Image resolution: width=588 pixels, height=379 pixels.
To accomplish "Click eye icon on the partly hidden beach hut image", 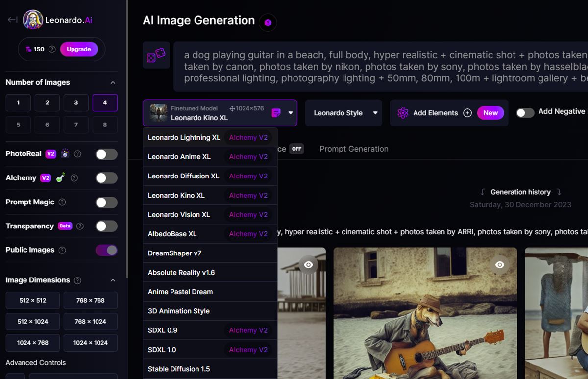I will point(308,265).
